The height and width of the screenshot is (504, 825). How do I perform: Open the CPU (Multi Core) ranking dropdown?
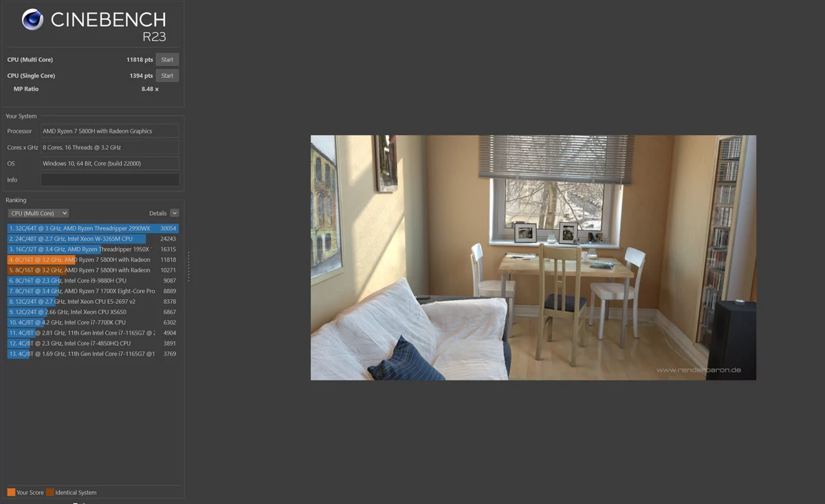pyautogui.click(x=38, y=213)
